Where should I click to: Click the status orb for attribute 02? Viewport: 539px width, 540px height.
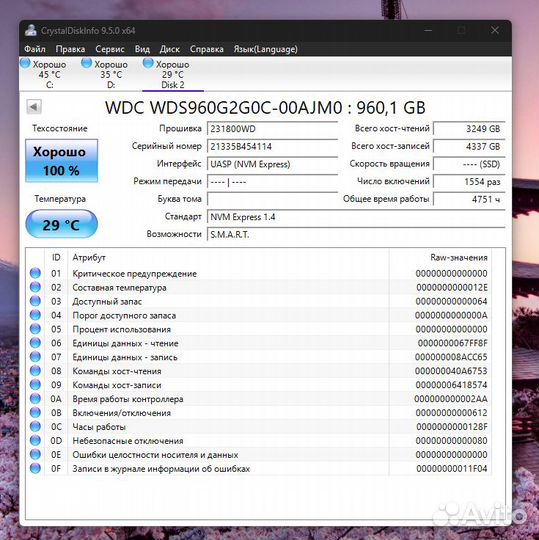(35, 287)
